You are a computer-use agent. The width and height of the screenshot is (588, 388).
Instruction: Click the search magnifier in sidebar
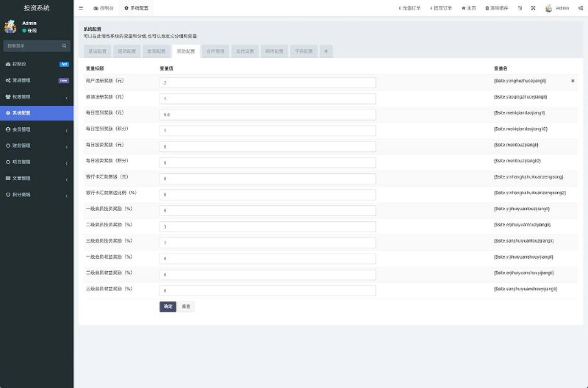(64, 46)
